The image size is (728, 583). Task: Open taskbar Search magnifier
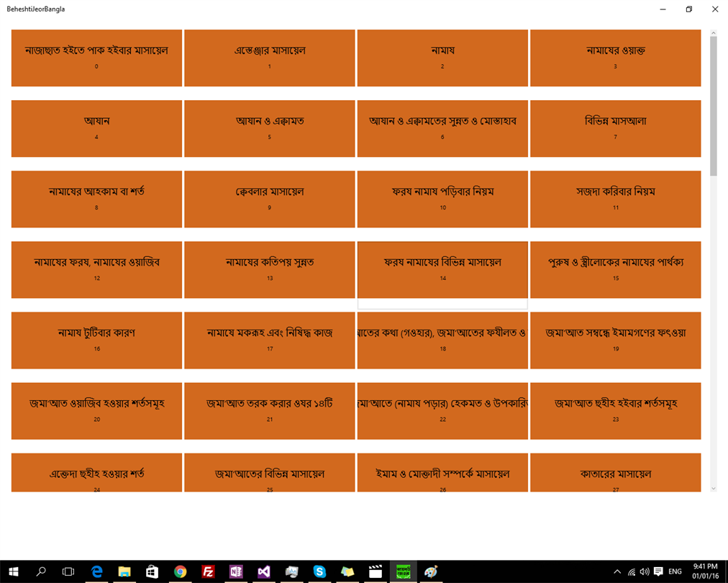coord(41,571)
